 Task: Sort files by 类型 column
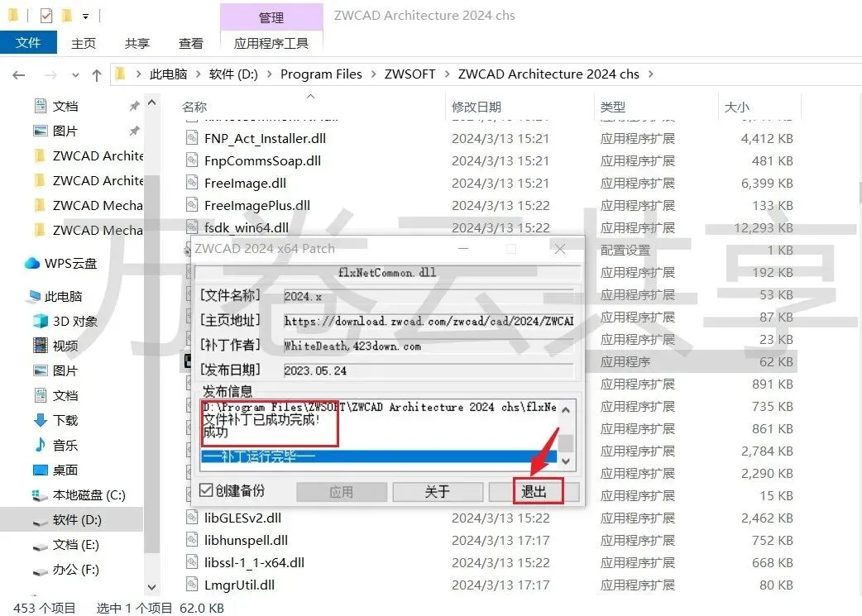[612, 107]
